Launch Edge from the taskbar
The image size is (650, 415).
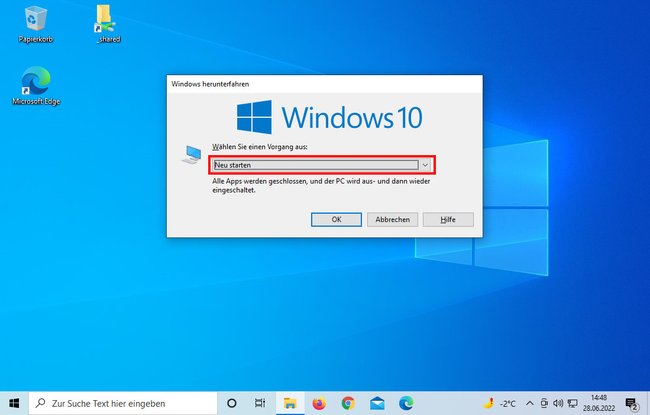coord(406,403)
